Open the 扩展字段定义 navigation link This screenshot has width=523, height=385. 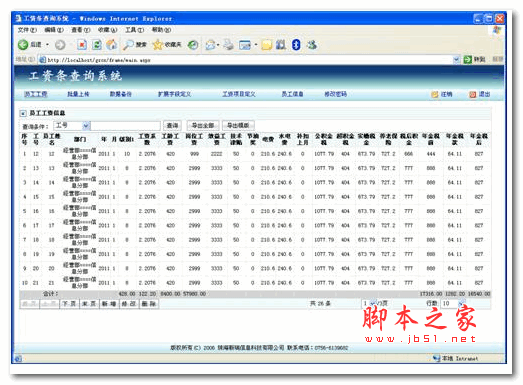tap(174, 94)
